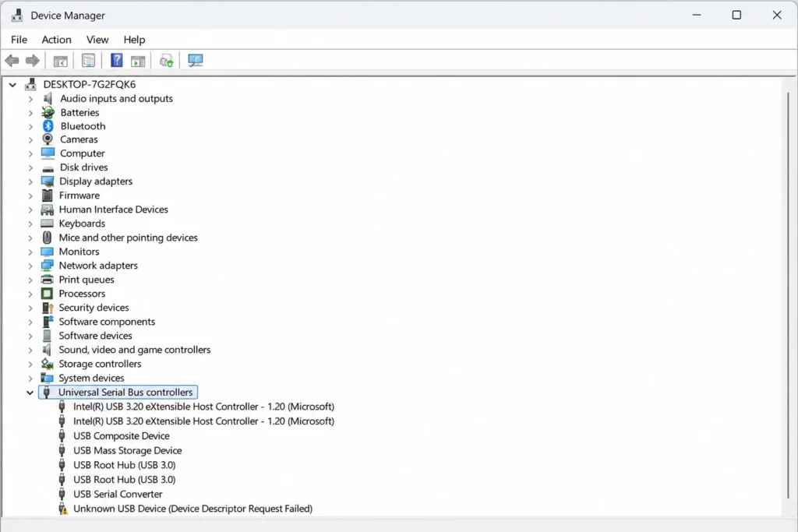This screenshot has width=798, height=532.
Task: Minimize the Device Manager window
Action: (x=697, y=16)
